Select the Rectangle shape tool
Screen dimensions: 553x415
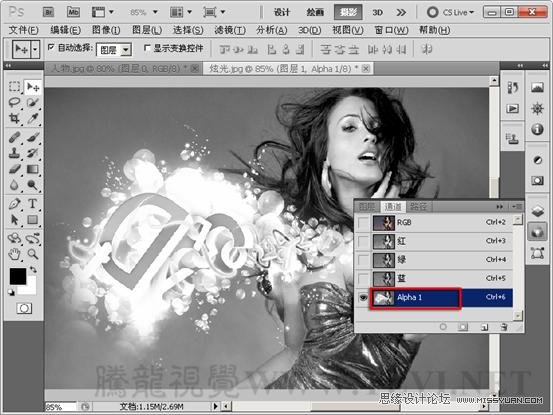(x=33, y=220)
